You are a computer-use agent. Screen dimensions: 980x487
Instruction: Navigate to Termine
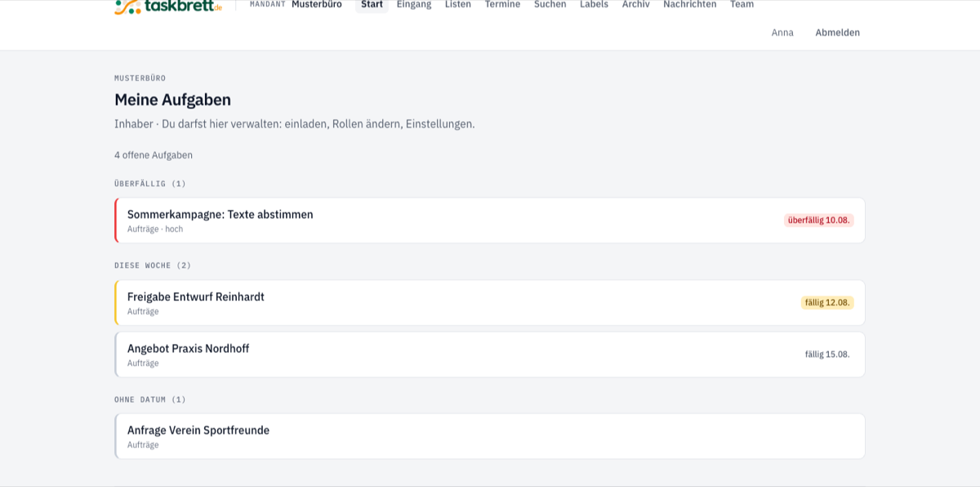pyautogui.click(x=502, y=5)
